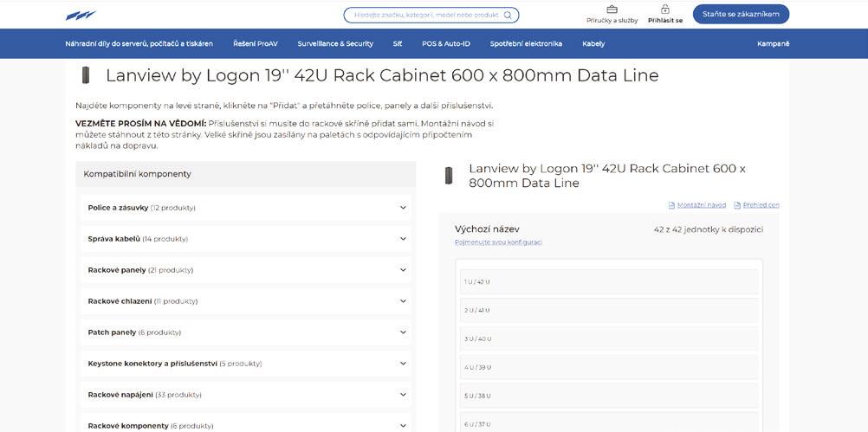This screenshot has height=432, width=868.
Task: Click the Přihlásit se lock icon
Action: (x=664, y=10)
